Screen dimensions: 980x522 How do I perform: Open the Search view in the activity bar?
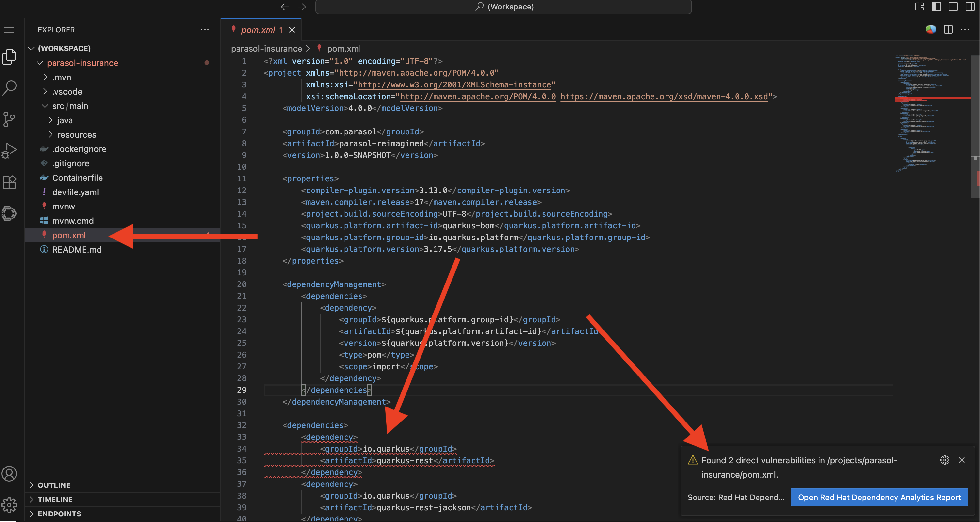9,87
